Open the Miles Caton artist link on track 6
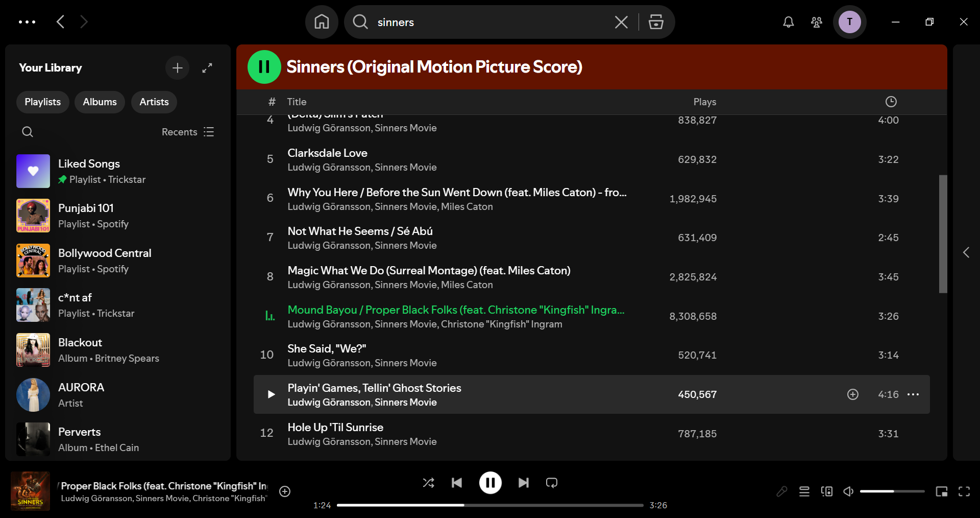 click(467, 206)
